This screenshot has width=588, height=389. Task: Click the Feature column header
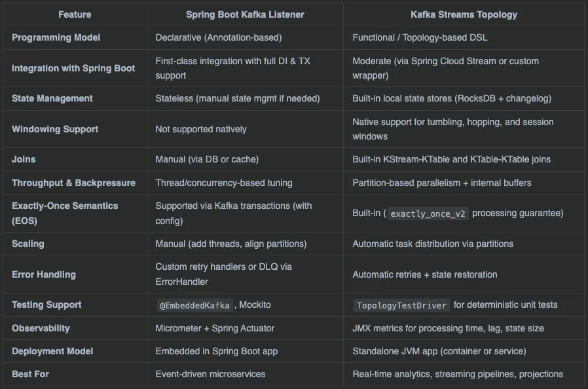[x=75, y=14]
